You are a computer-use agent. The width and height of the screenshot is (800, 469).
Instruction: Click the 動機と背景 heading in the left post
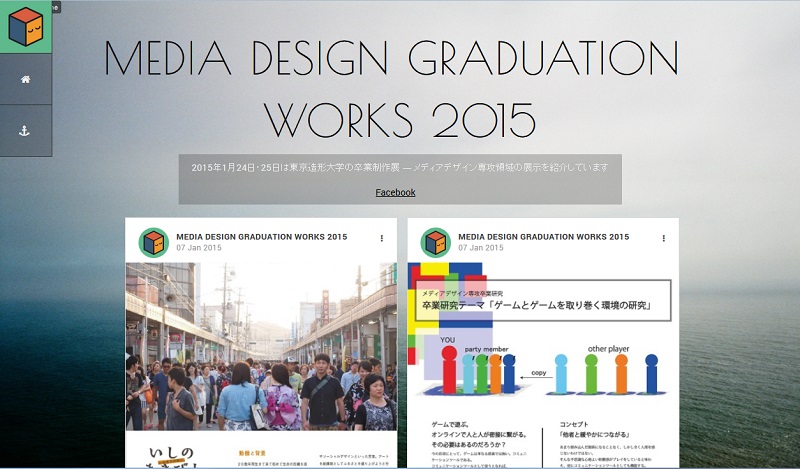click(x=252, y=453)
